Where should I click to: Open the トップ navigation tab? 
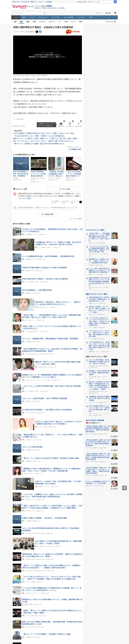(x=16, y=17)
